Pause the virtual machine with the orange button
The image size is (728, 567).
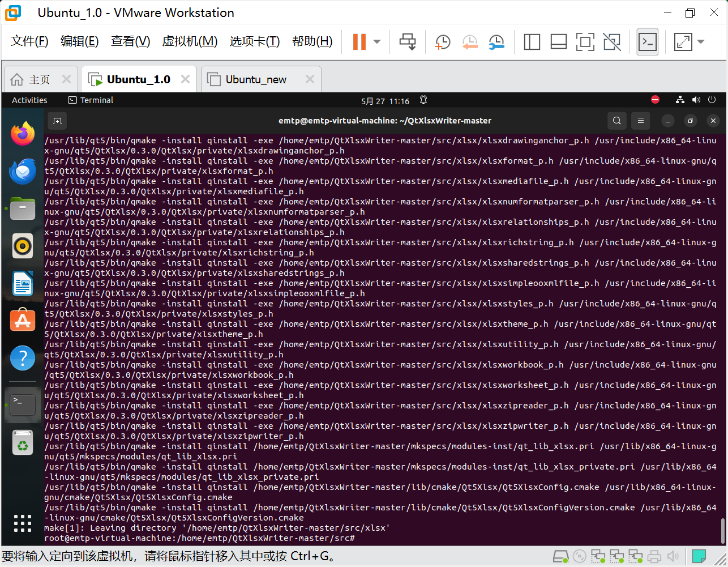359,41
